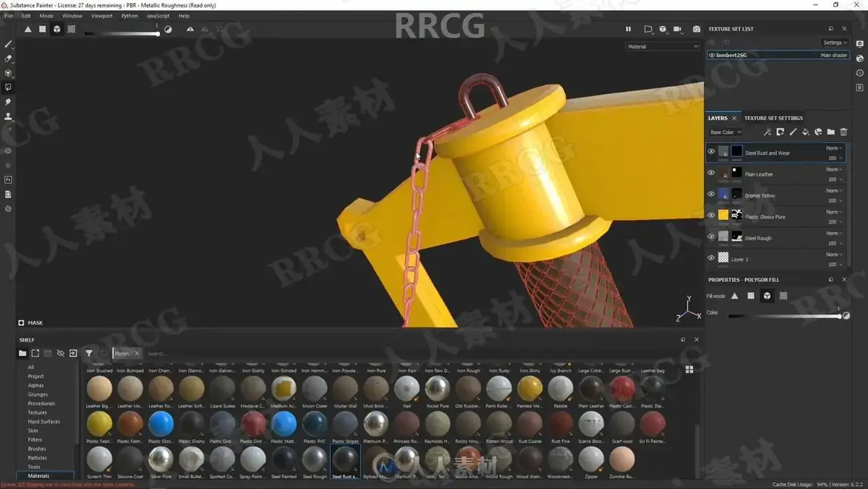Select the Paint brush tool
This screenshot has width=868, height=489.
[9, 44]
